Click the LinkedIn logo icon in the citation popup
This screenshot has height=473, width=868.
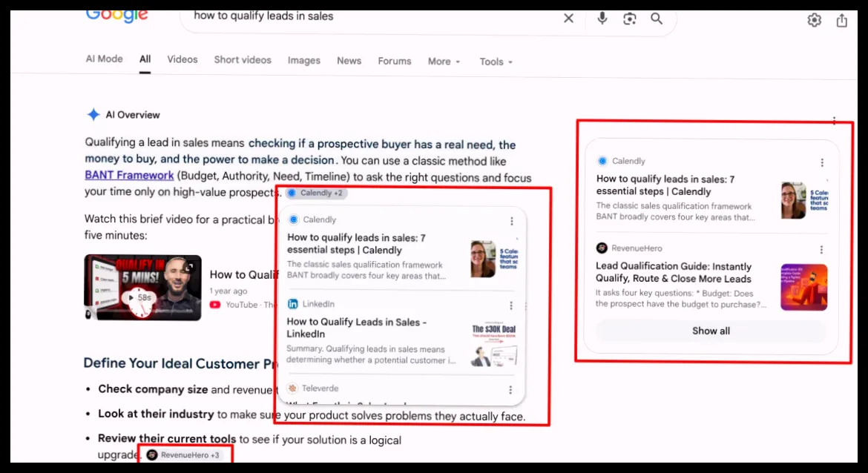click(x=293, y=304)
